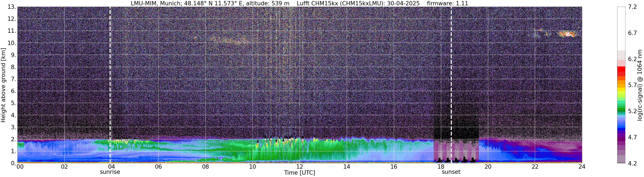
Task: Click the colorbar tick label '6.2'
Action: point(632,59)
